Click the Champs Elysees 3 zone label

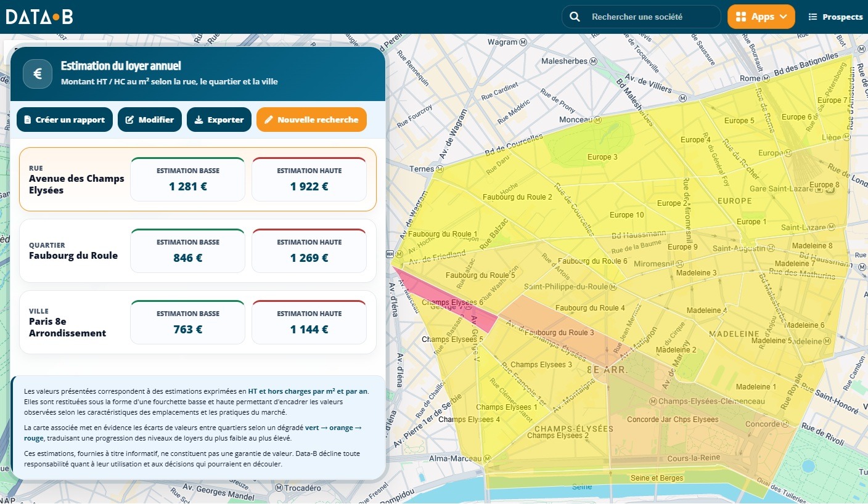[x=541, y=365]
